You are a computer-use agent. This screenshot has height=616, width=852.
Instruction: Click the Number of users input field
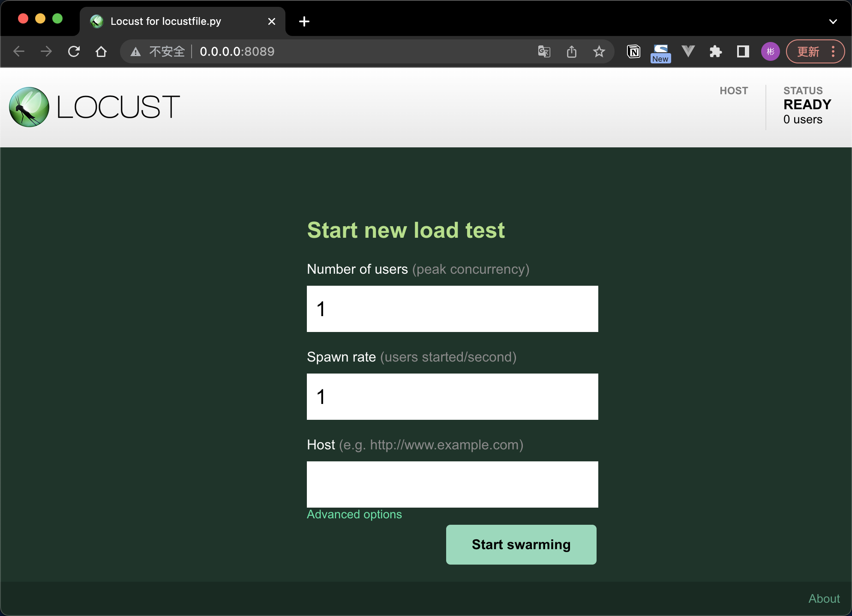tap(452, 308)
